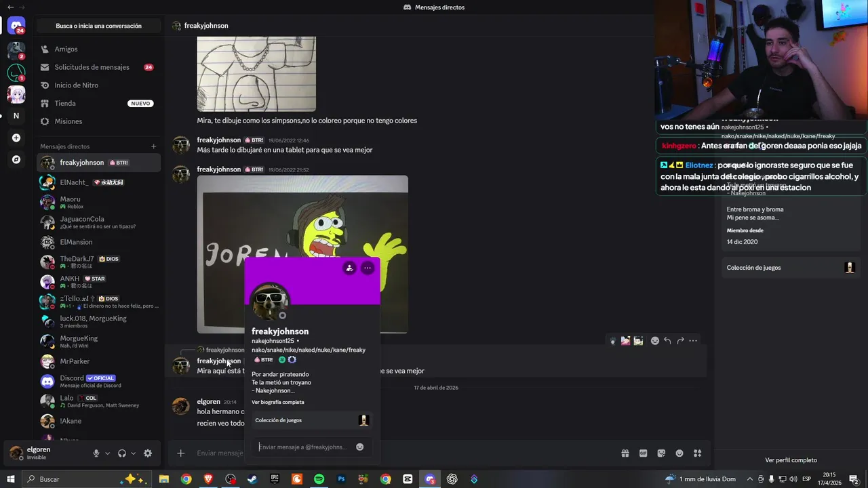Open user settings gear icon
The width and height of the screenshot is (868, 488).
click(148, 453)
